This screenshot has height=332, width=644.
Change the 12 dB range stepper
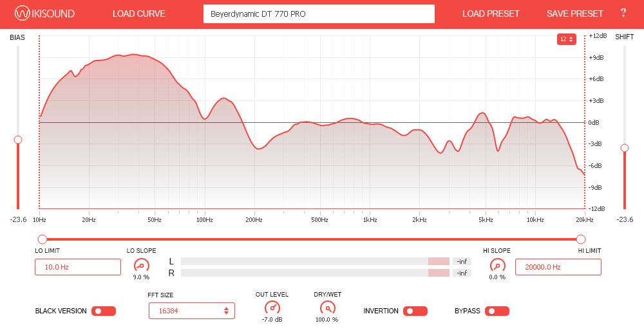tap(566, 39)
